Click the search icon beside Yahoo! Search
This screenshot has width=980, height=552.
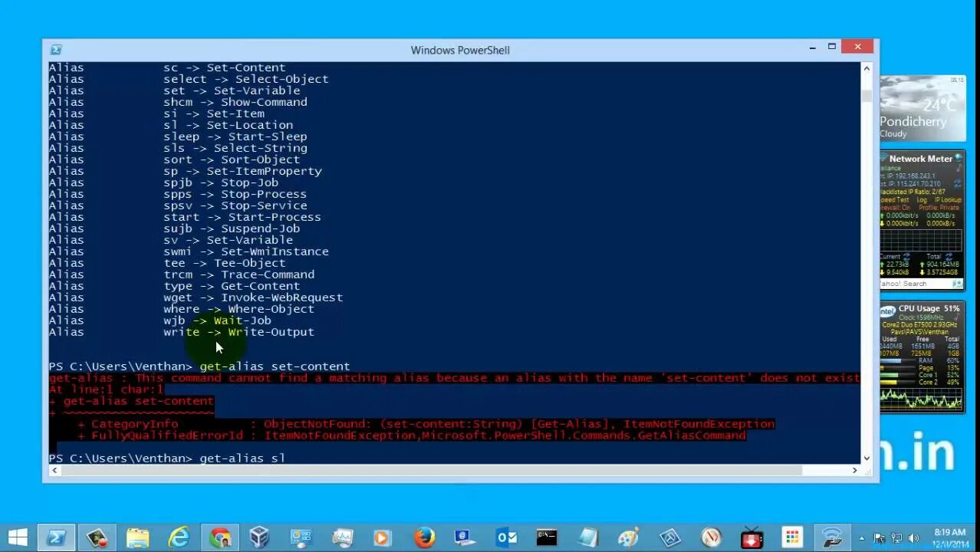coord(957,284)
